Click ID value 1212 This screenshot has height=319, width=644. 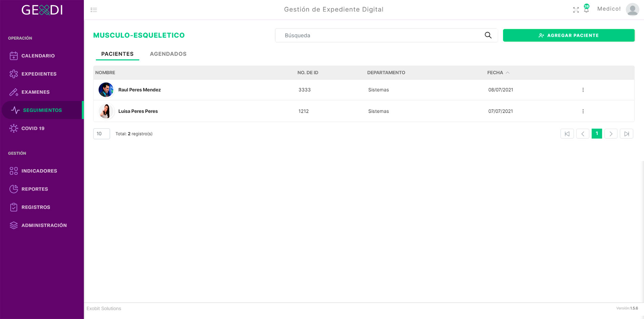303,111
